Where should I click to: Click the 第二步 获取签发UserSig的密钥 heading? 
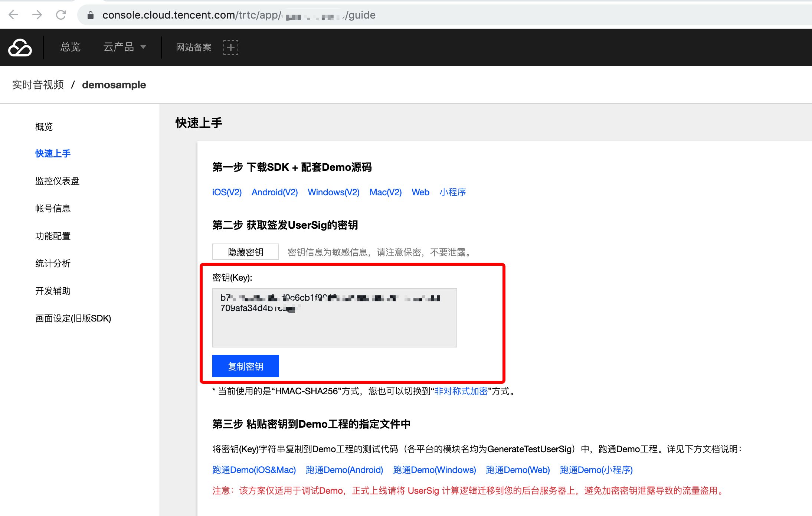coord(285,225)
